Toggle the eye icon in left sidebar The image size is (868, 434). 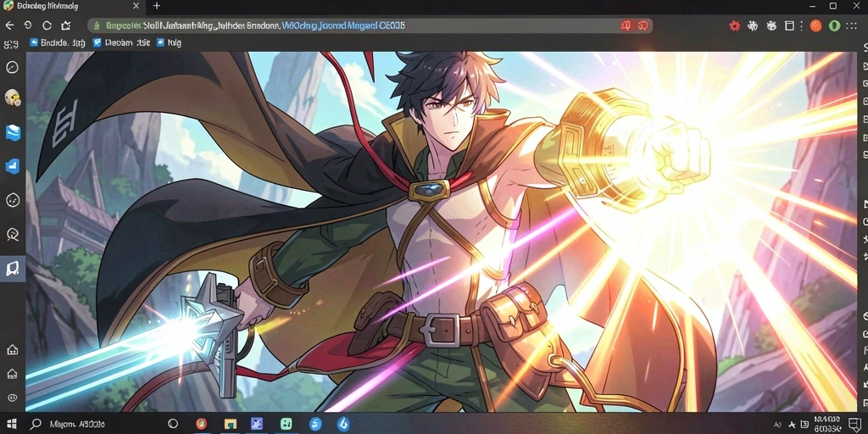pos(12,398)
